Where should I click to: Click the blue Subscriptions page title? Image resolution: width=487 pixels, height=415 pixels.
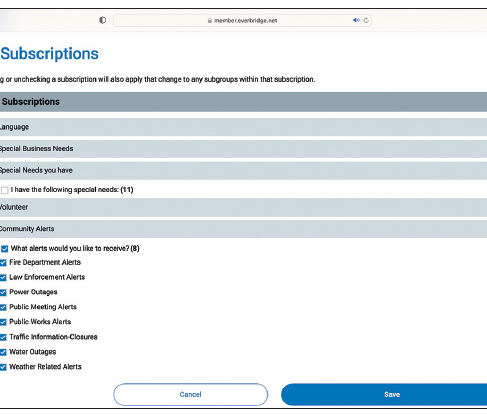click(49, 54)
